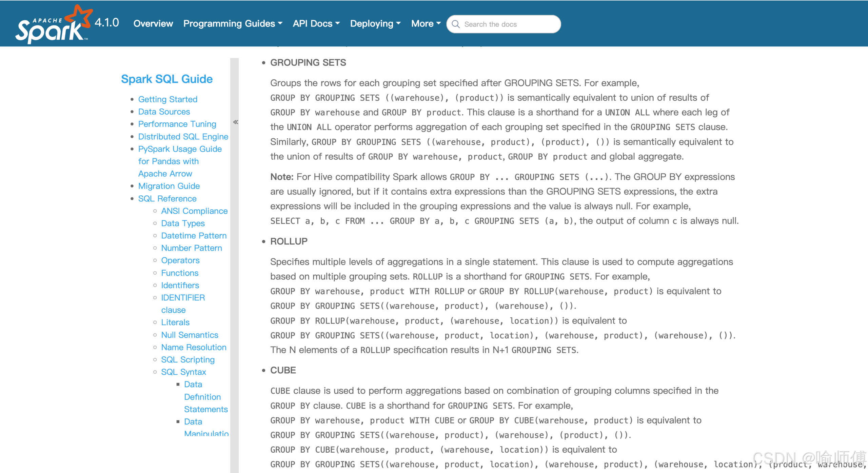Viewport: 868px width, 473px height.
Task: Go to Datetime Pattern page
Action: (194, 236)
